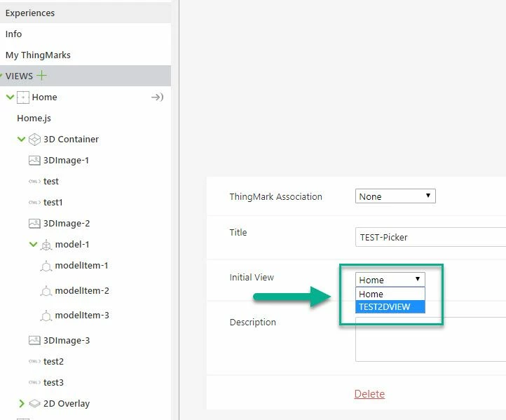The height and width of the screenshot is (420, 506).
Task: Click the icon beside modelItem-1
Action: pos(46,266)
